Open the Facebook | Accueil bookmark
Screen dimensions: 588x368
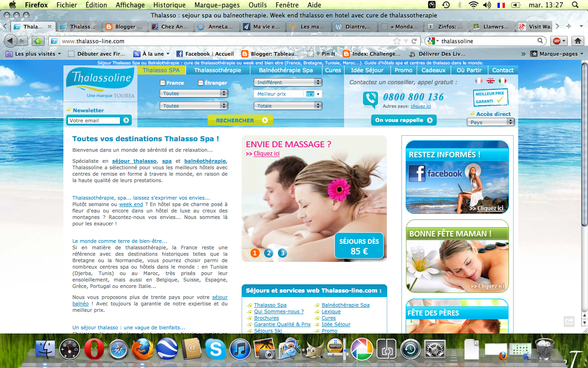[x=205, y=54]
